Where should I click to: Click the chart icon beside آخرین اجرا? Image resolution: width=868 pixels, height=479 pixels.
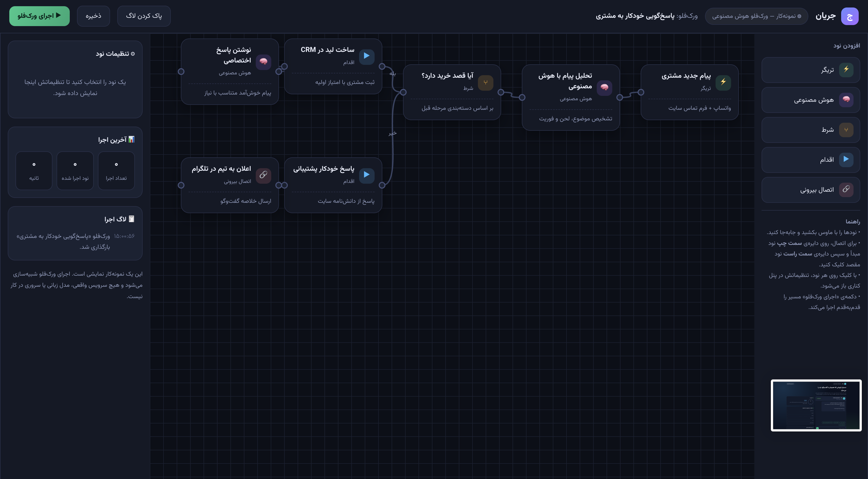click(x=131, y=139)
